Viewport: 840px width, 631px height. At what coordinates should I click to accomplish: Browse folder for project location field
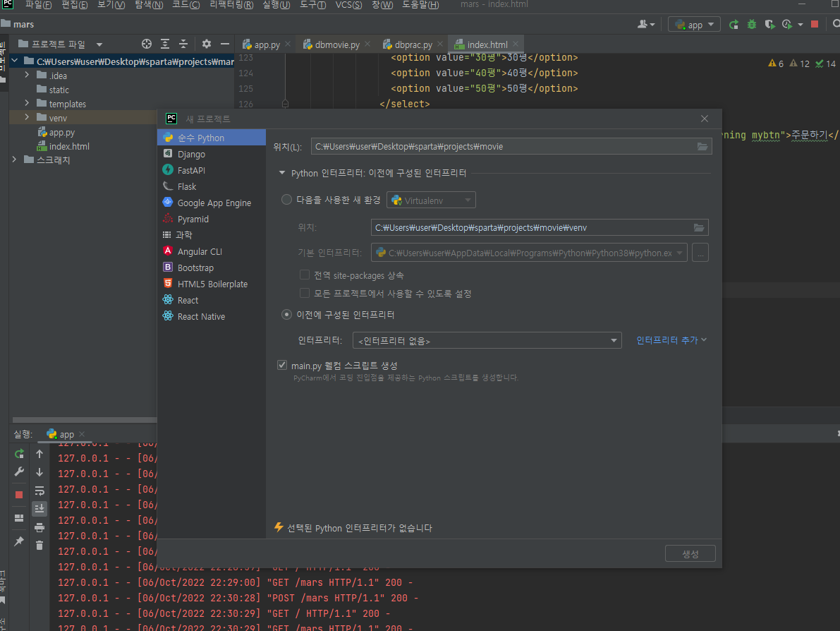(702, 146)
